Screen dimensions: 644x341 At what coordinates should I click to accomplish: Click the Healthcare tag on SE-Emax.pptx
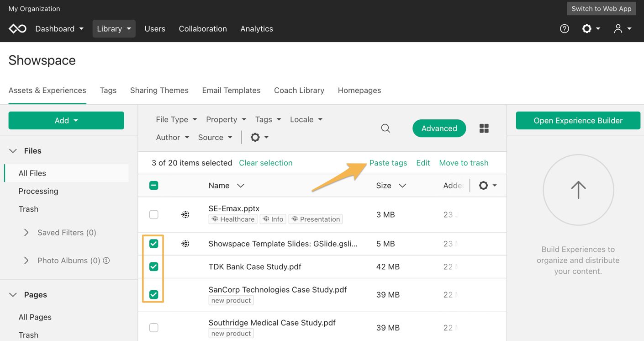[x=233, y=219]
